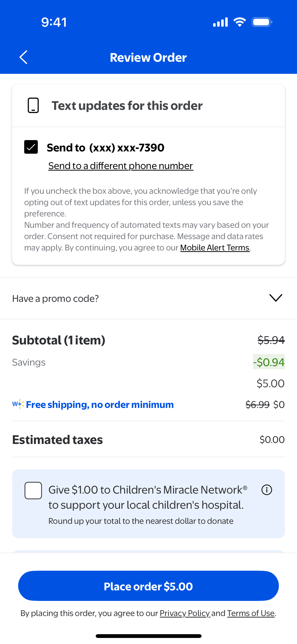Tap the Walmart+ spark logo icon
Screen dimensions: 297x644
(18, 404)
